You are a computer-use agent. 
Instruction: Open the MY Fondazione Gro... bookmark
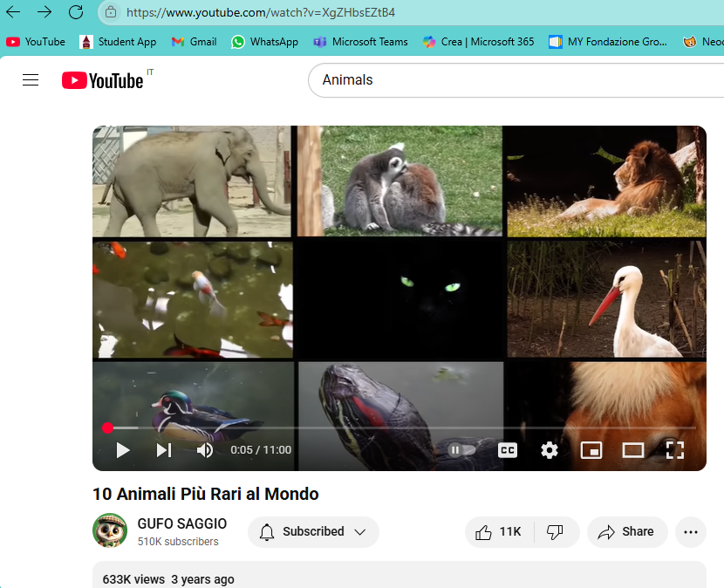[x=608, y=42]
